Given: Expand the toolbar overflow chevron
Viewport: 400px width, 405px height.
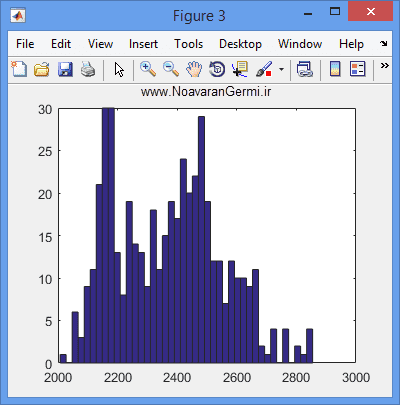Looking at the screenshot, I should pos(385,65).
